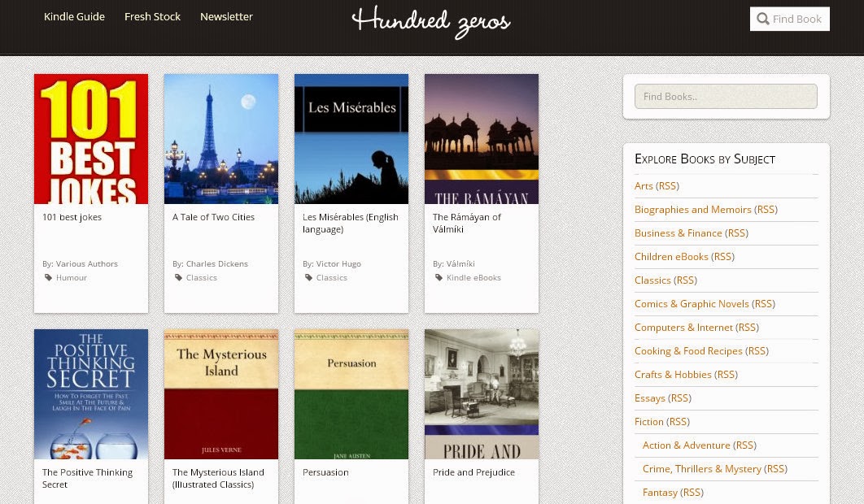
Task: Browse Business & Finance subject
Action: 678,233
